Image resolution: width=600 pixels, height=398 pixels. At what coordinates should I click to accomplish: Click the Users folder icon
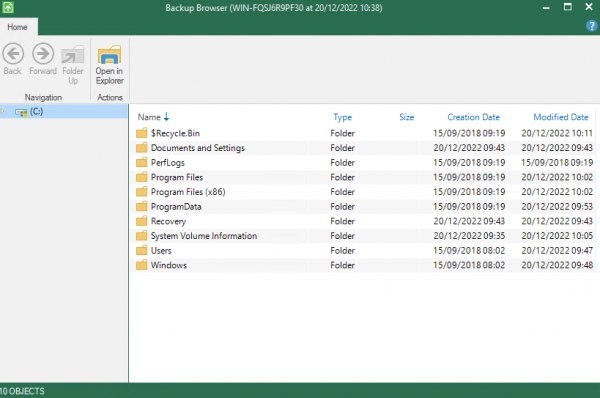(142, 251)
